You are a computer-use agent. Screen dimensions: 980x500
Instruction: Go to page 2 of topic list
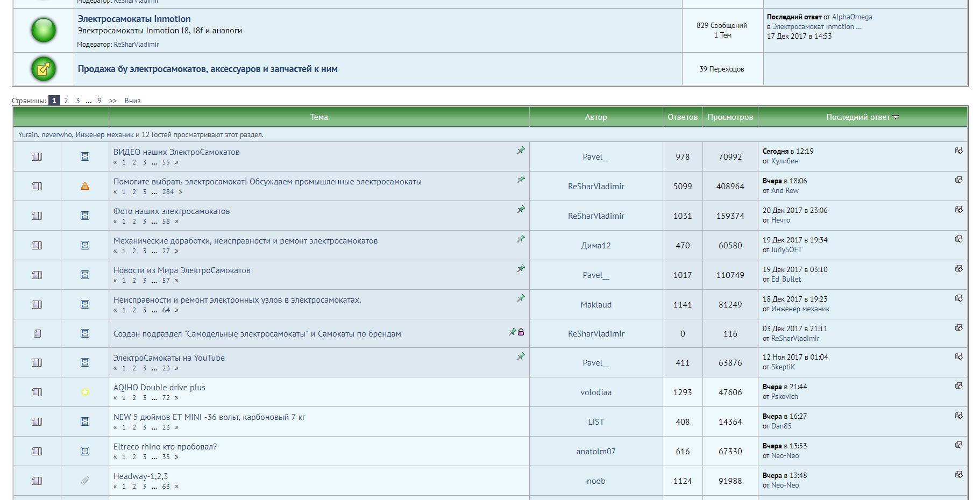click(66, 101)
